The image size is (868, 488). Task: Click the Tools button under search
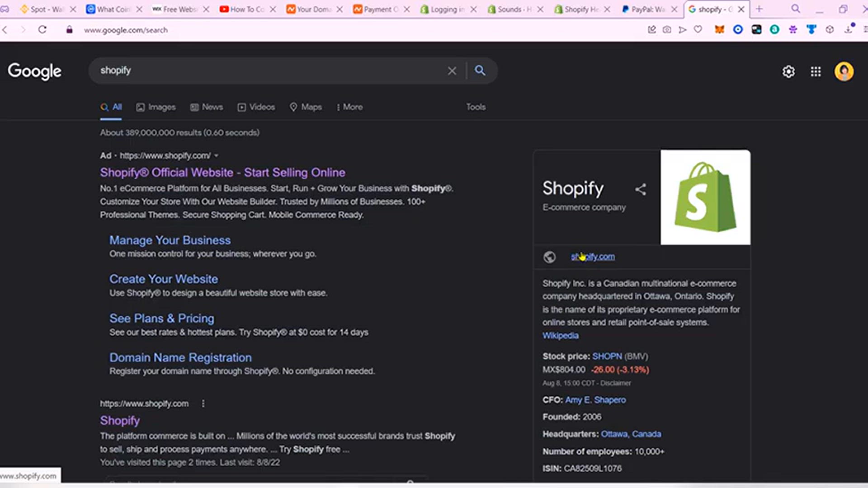[x=476, y=107]
